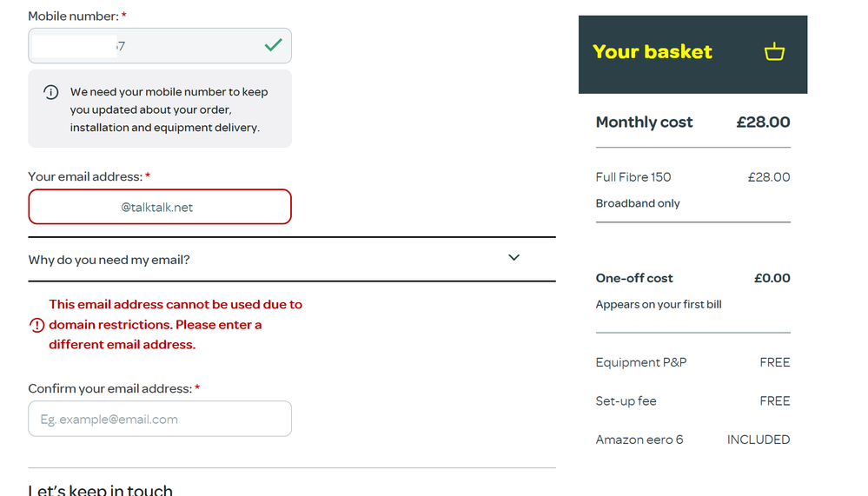Click the Amazon eero 6 line item
The image size is (868, 496).
click(x=639, y=440)
